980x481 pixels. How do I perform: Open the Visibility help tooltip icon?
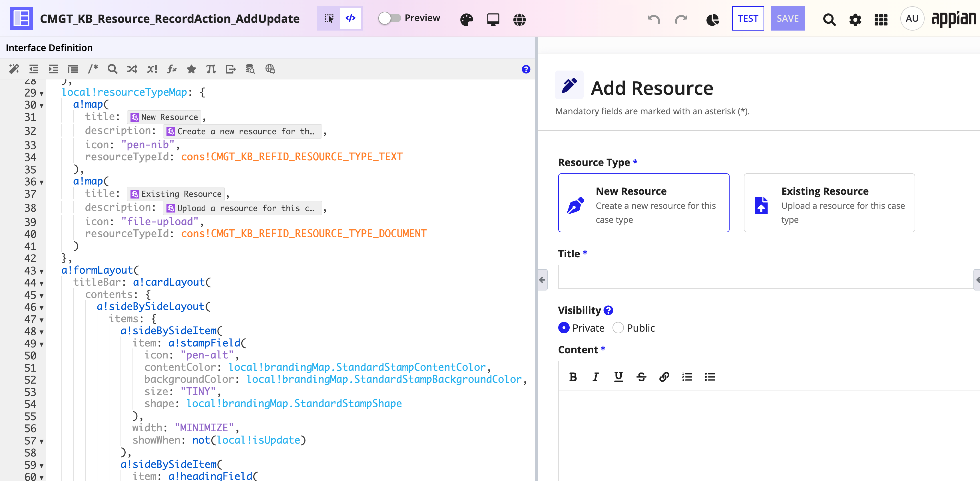pyautogui.click(x=608, y=310)
